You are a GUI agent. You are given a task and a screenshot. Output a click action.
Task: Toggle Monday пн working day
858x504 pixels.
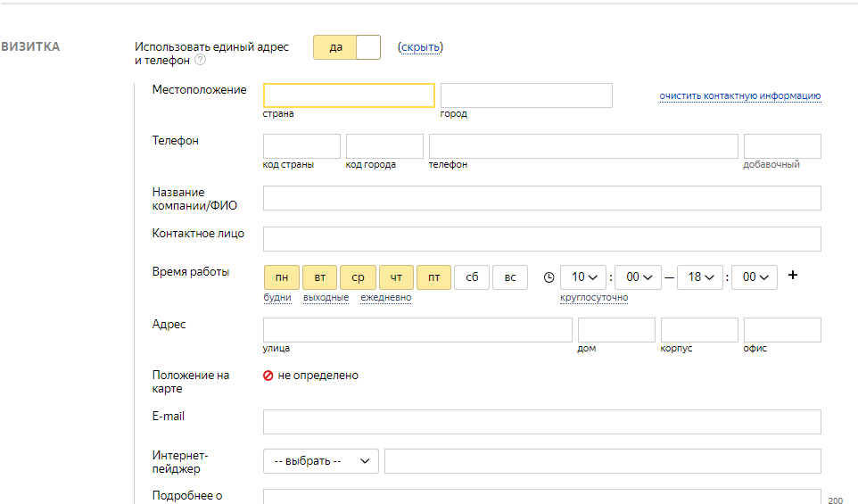[x=282, y=277]
